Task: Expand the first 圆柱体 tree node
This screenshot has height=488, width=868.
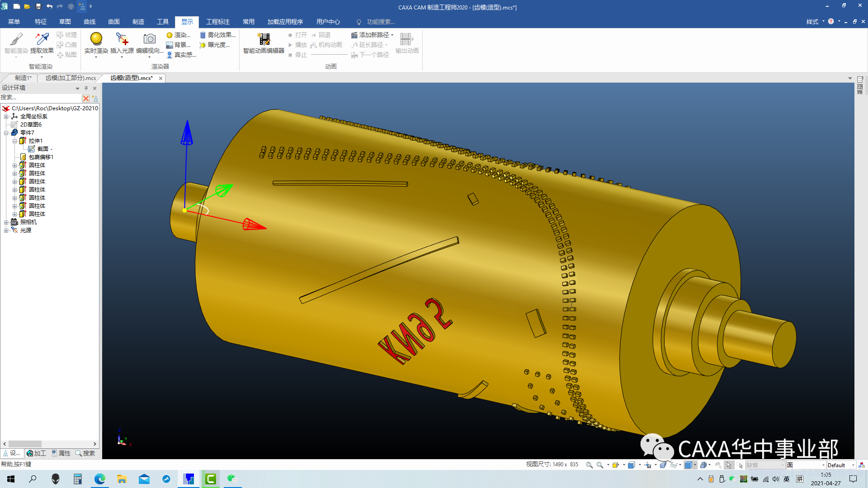Action: pos(14,165)
